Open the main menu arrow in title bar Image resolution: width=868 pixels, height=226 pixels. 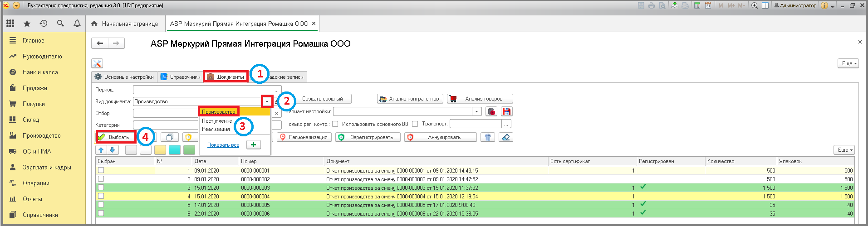point(16,5)
